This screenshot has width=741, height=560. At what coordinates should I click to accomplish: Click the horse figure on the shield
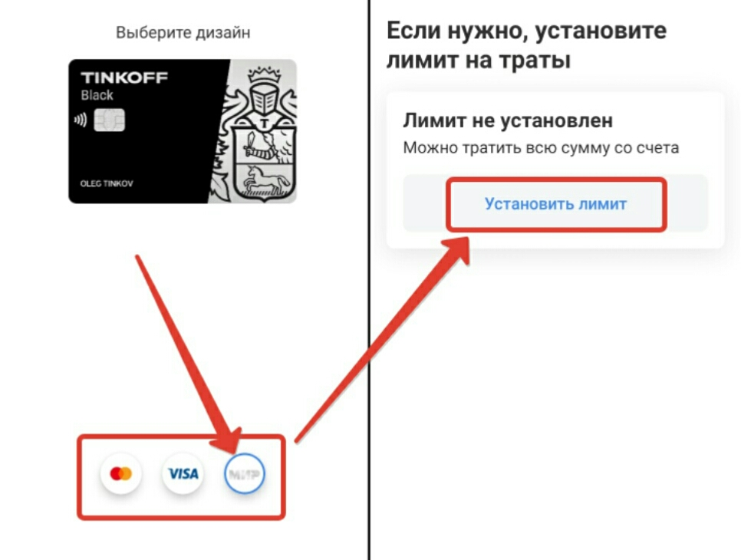(265, 180)
